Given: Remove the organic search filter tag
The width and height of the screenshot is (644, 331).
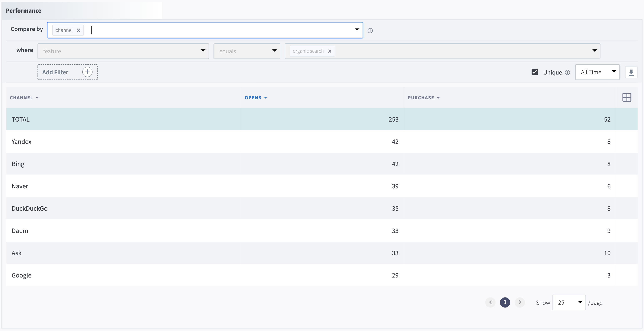Looking at the screenshot, I should (329, 51).
